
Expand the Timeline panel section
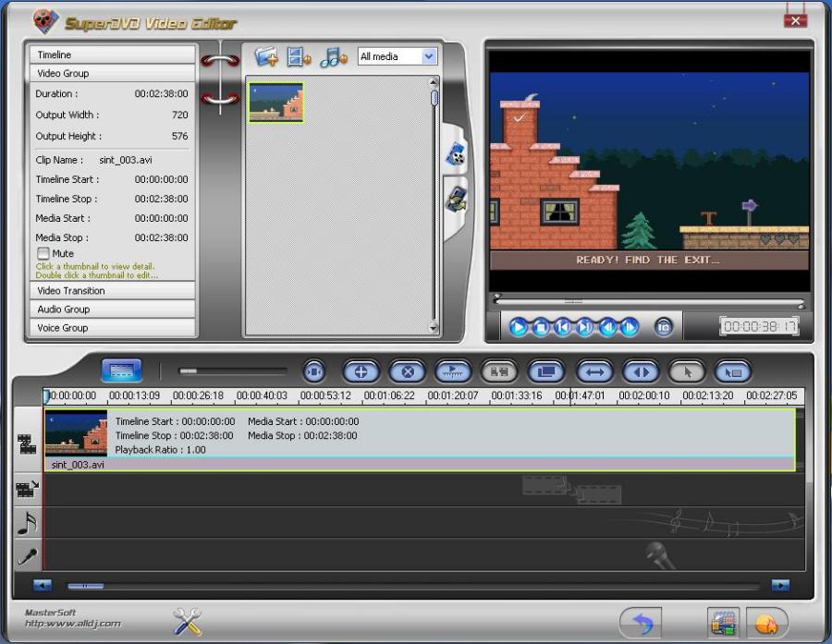(112, 55)
